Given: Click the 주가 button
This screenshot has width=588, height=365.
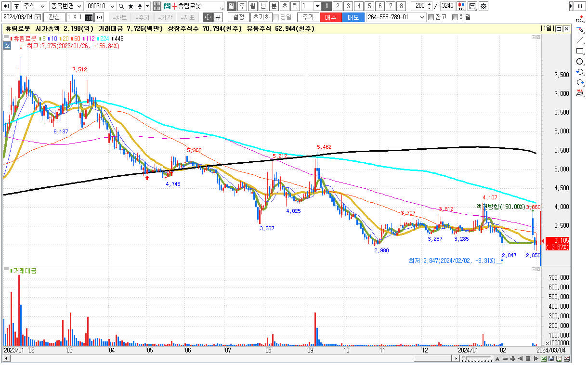Looking at the screenshot, I should pos(308,17).
